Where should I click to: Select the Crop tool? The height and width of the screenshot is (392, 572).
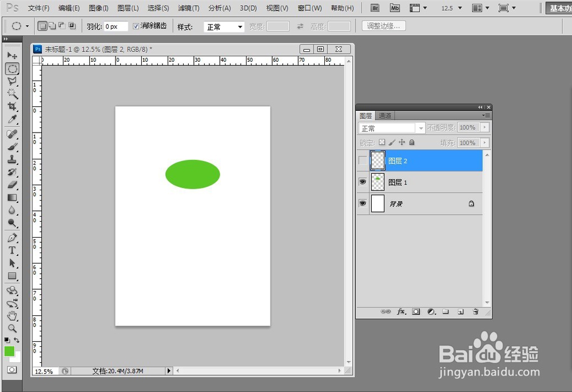12,106
